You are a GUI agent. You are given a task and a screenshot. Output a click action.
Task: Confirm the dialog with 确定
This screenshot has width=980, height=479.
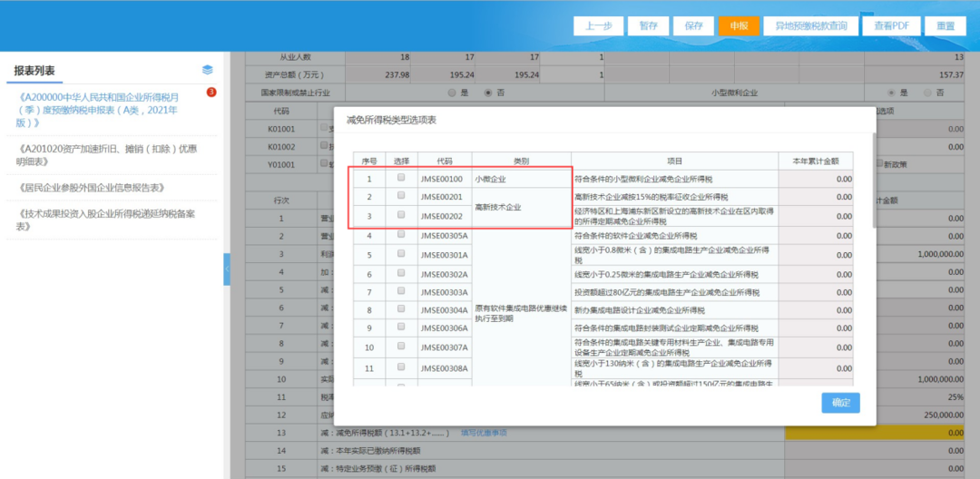click(840, 403)
